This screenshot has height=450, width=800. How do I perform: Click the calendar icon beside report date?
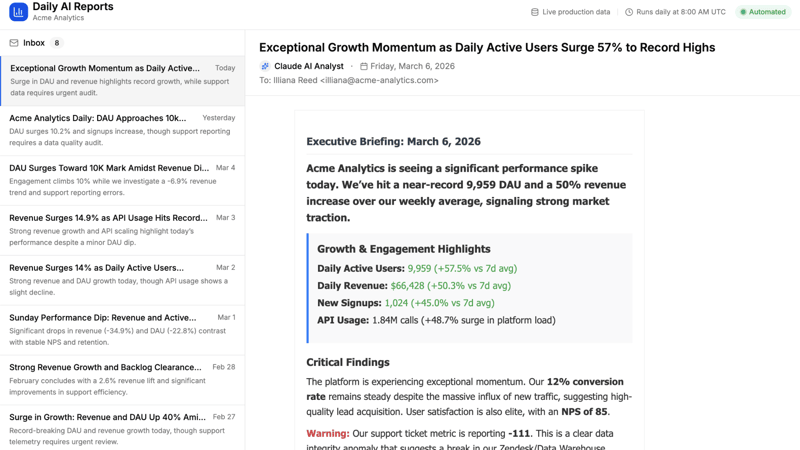point(364,66)
